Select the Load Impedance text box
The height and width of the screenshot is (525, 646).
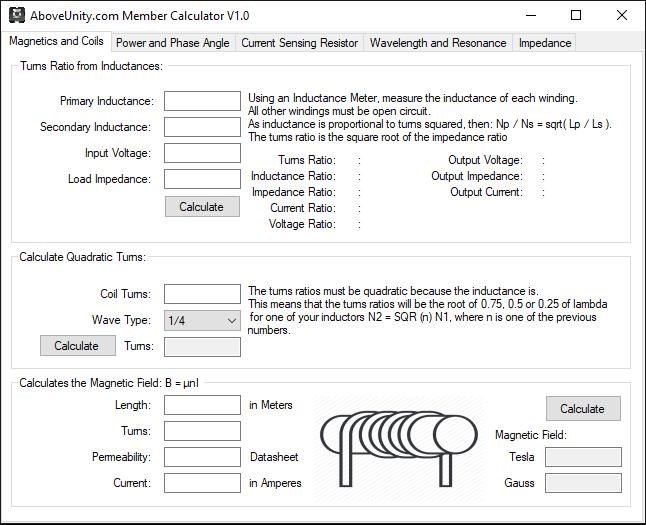tap(202, 179)
